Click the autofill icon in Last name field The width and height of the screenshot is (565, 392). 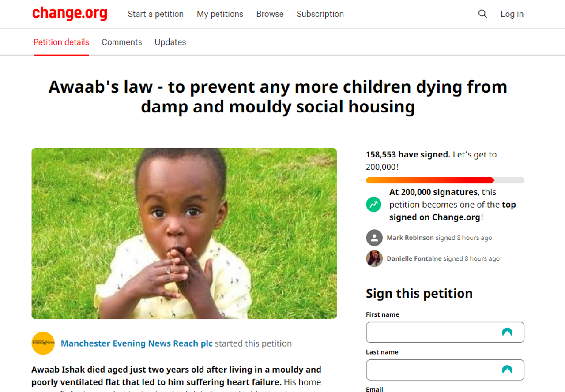[x=507, y=370]
